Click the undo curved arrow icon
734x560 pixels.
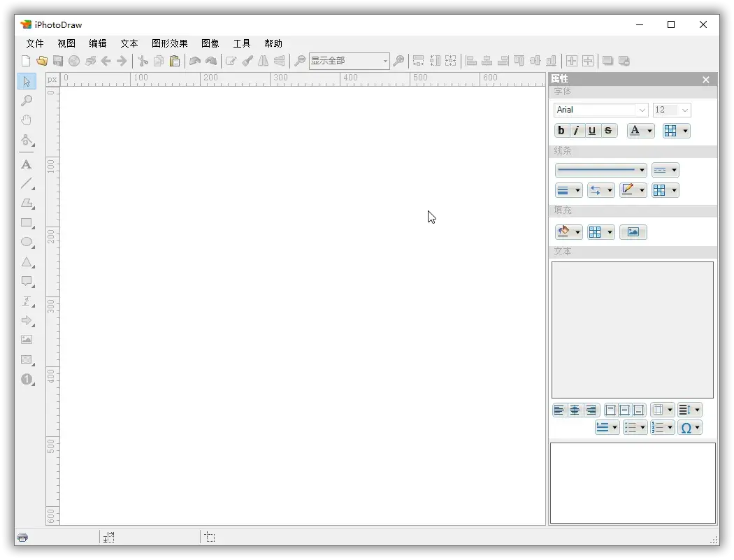pyautogui.click(x=195, y=61)
